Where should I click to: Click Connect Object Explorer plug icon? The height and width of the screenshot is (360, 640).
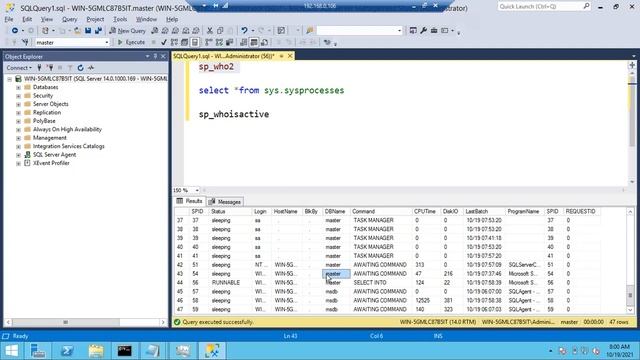click(40, 68)
